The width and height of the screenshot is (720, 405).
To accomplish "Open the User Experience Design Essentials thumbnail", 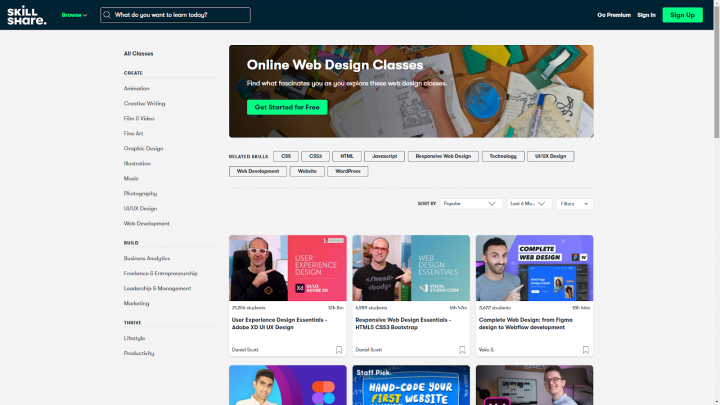I will (288, 268).
